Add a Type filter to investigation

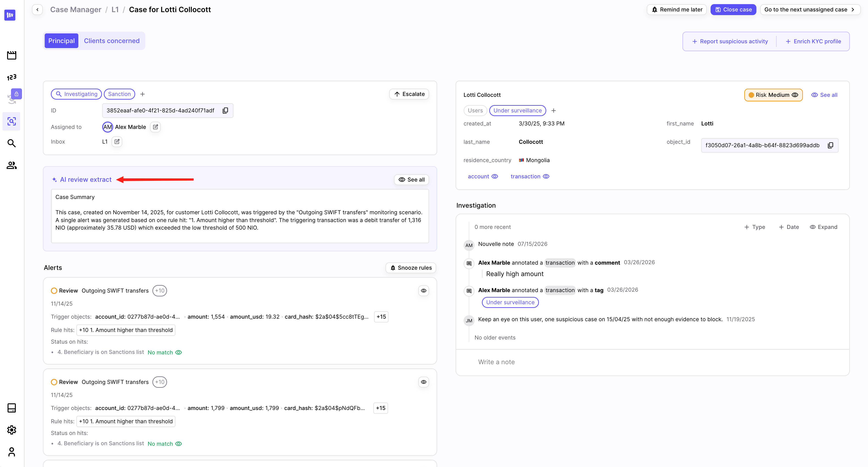(x=754, y=227)
